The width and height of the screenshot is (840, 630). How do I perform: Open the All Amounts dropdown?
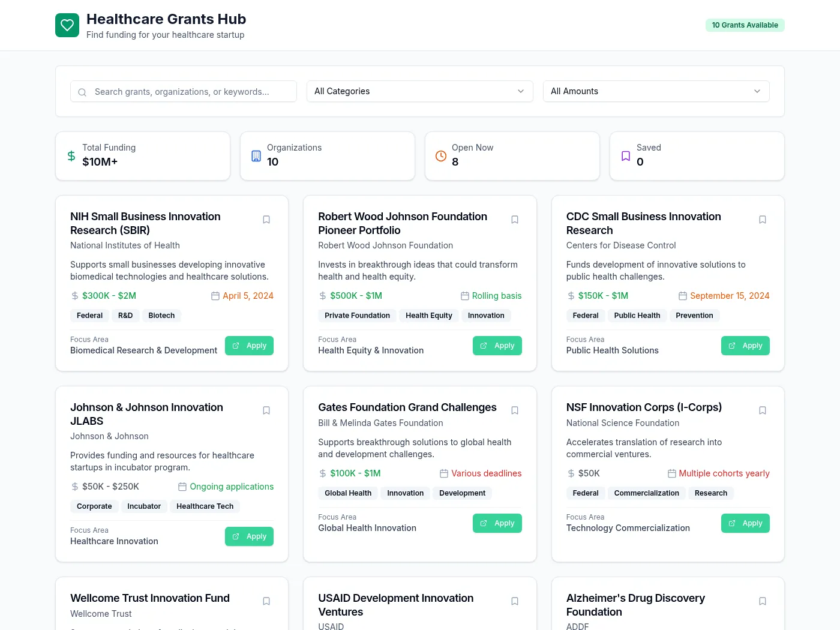tap(656, 91)
